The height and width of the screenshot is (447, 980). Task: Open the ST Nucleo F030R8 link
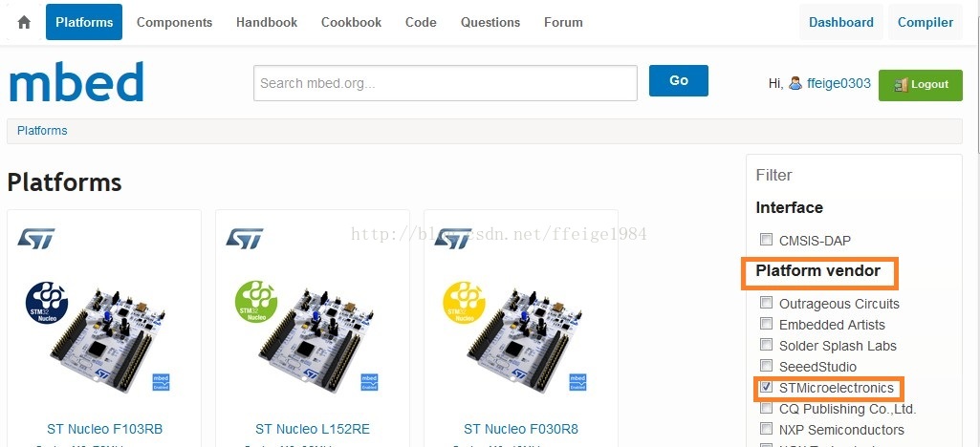point(521,429)
